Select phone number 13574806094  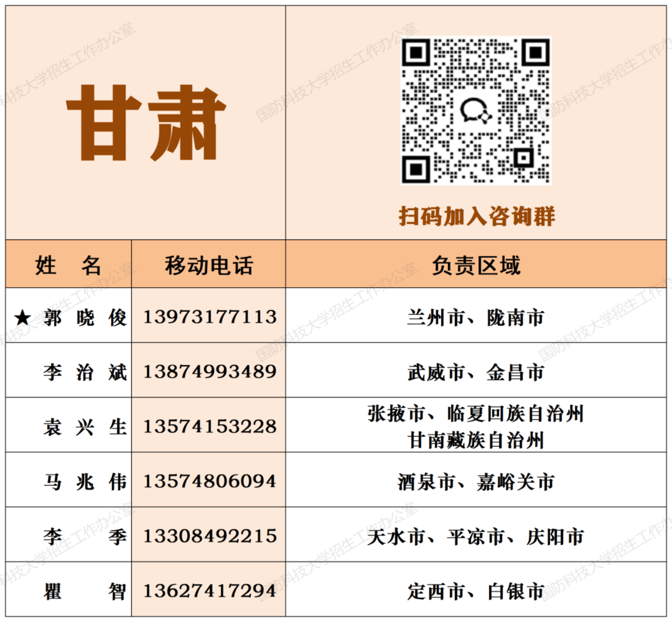[210, 481]
